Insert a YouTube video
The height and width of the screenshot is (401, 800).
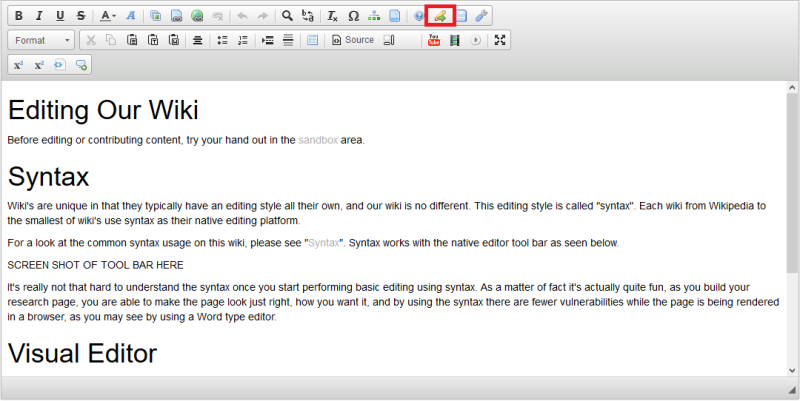434,40
